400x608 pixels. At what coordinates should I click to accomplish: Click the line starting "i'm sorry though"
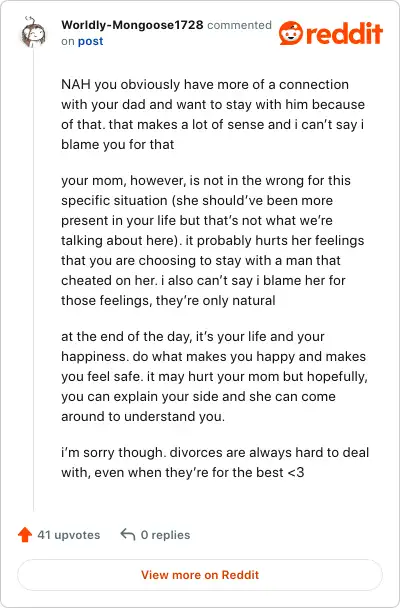click(x=215, y=453)
